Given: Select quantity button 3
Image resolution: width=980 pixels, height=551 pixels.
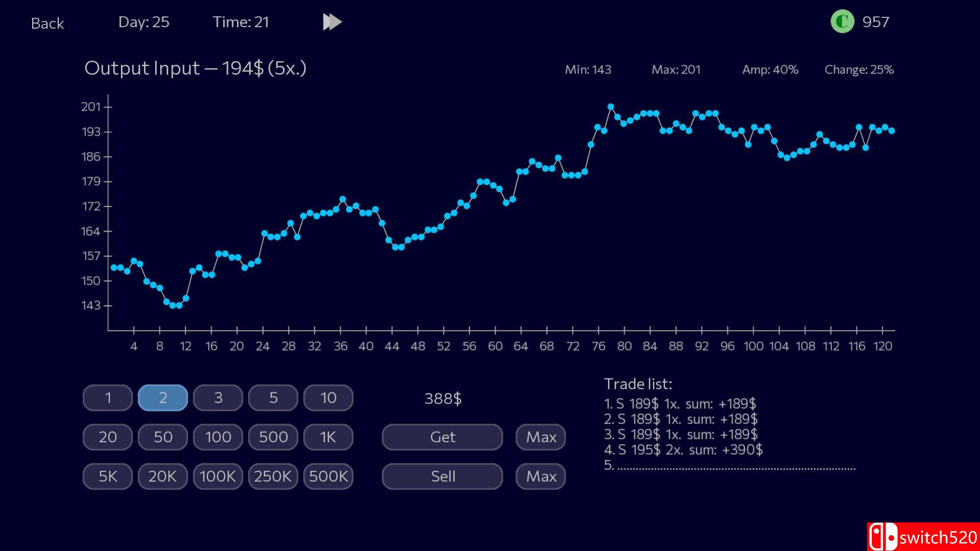Looking at the screenshot, I should point(217,397).
